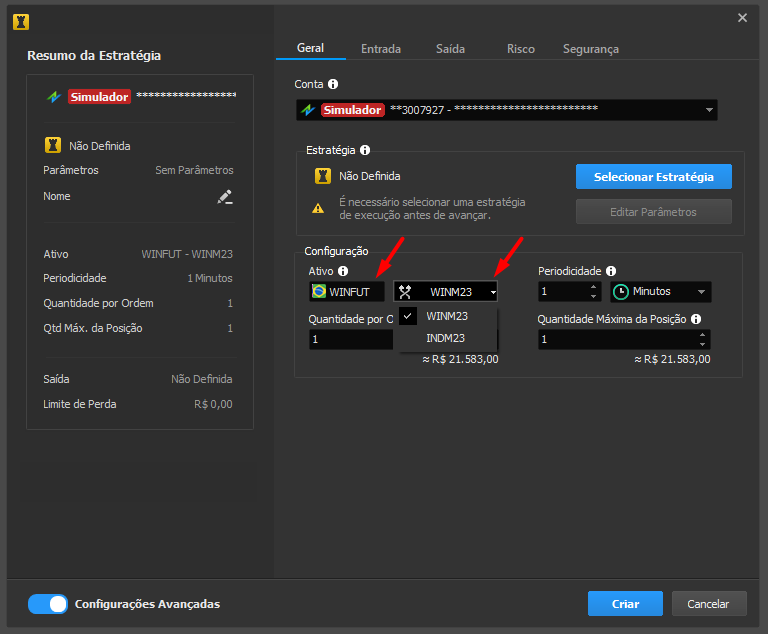Click 'WINFUT - WINM23' value in summary

(x=187, y=254)
